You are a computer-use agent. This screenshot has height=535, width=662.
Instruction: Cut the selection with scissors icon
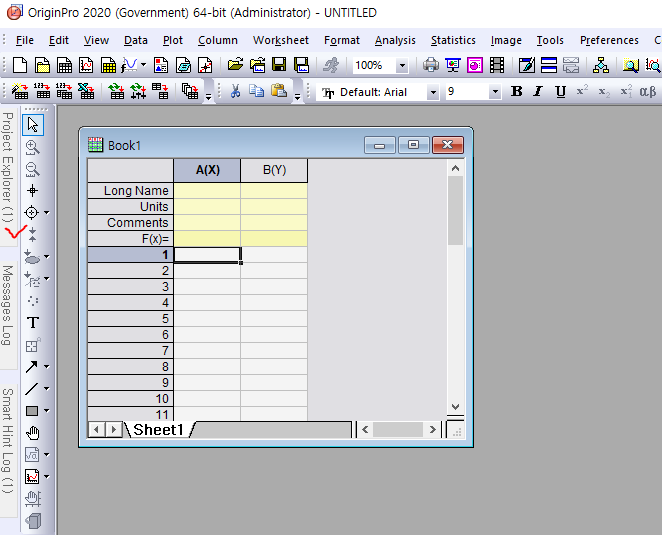point(235,91)
